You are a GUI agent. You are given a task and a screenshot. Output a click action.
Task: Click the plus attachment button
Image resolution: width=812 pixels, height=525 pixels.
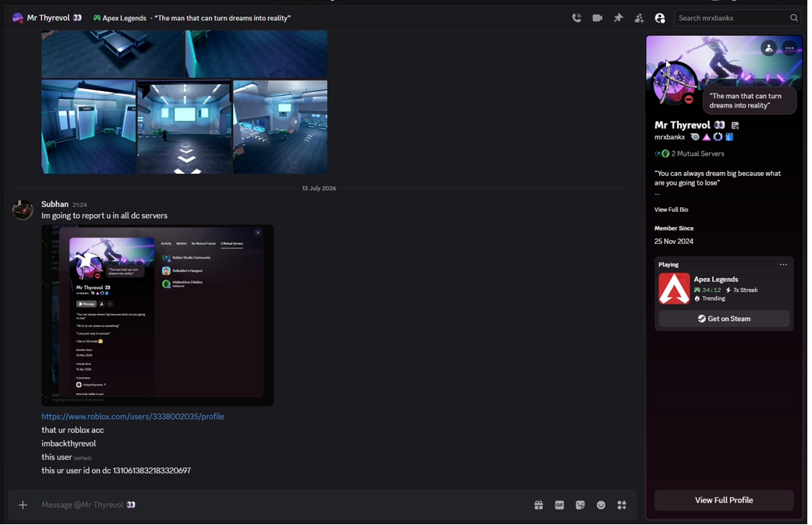coord(23,505)
